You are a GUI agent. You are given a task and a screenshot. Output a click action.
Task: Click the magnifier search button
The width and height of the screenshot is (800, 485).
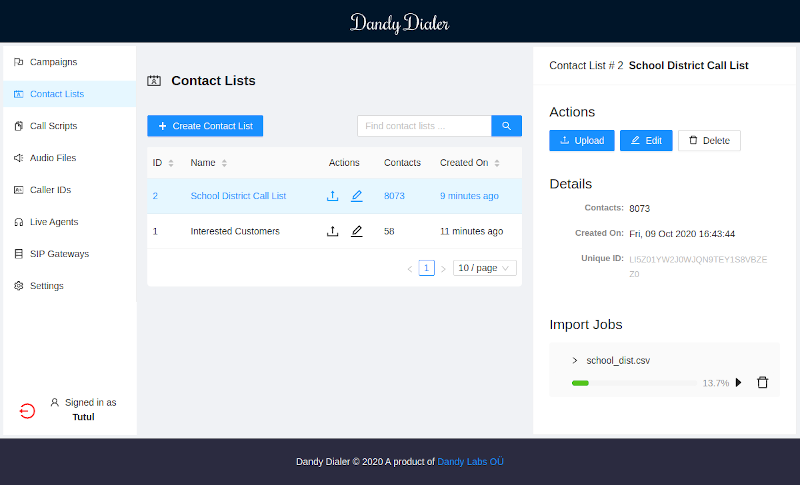[506, 126]
